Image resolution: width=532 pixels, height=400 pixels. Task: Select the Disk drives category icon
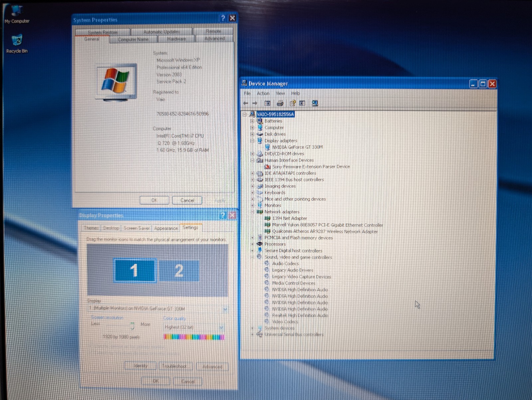click(x=260, y=134)
